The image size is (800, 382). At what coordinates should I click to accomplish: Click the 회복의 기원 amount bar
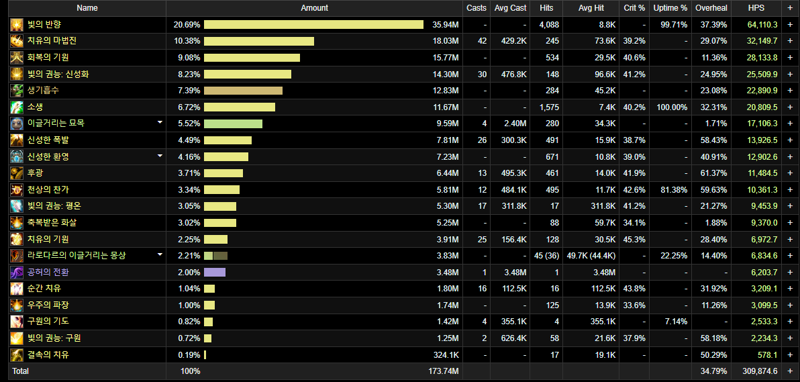point(252,58)
